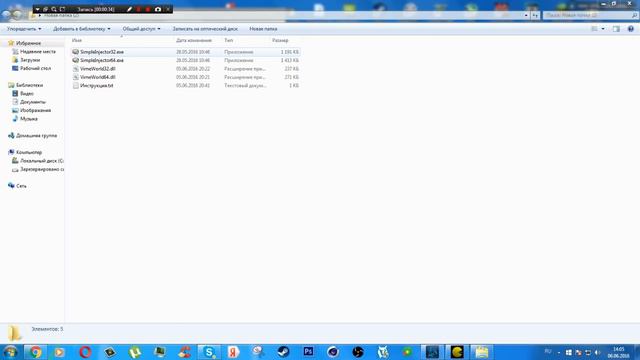The height and width of the screenshot is (360, 640).
Task: Open Explorer help question mark icon
Action: 631,29
